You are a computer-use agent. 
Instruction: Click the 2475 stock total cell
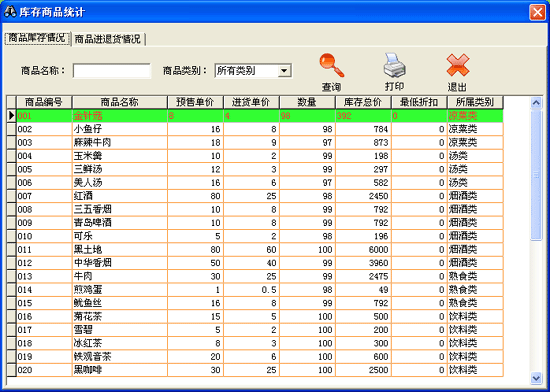[x=363, y=276]
